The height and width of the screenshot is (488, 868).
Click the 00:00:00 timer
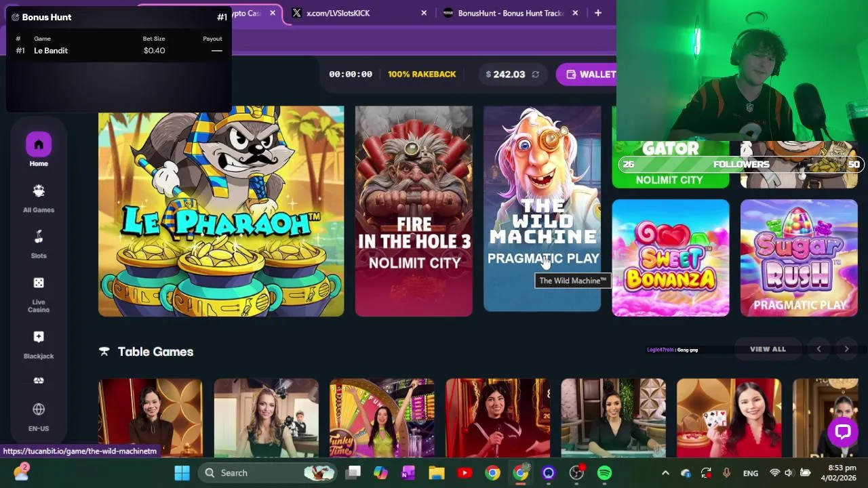click(351, 75)
